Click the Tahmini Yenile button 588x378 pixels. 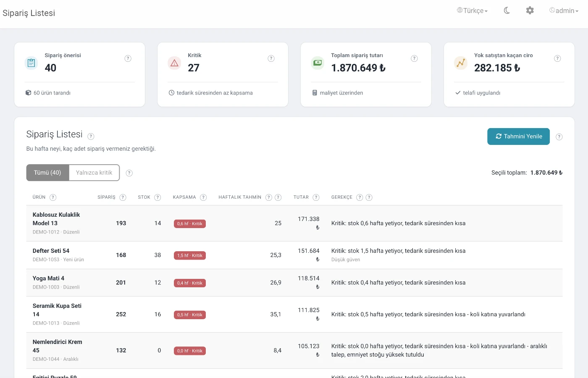[519, 136]
